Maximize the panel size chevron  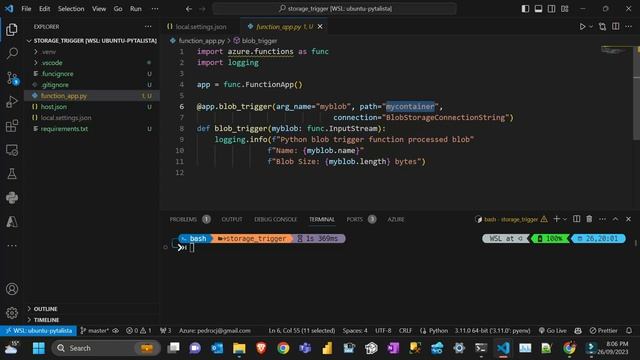(x=615, y=219)
